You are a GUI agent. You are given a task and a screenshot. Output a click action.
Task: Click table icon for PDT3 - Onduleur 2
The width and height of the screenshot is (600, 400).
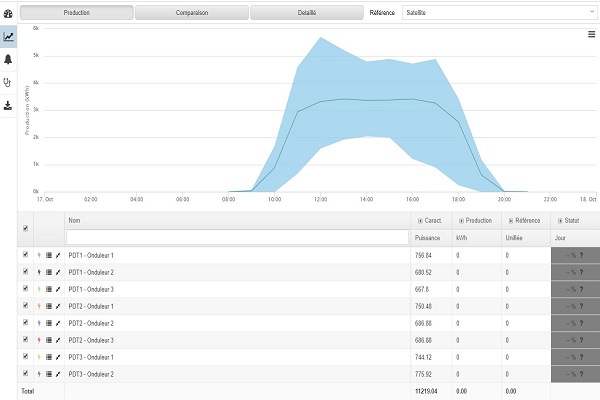(49, 374)
